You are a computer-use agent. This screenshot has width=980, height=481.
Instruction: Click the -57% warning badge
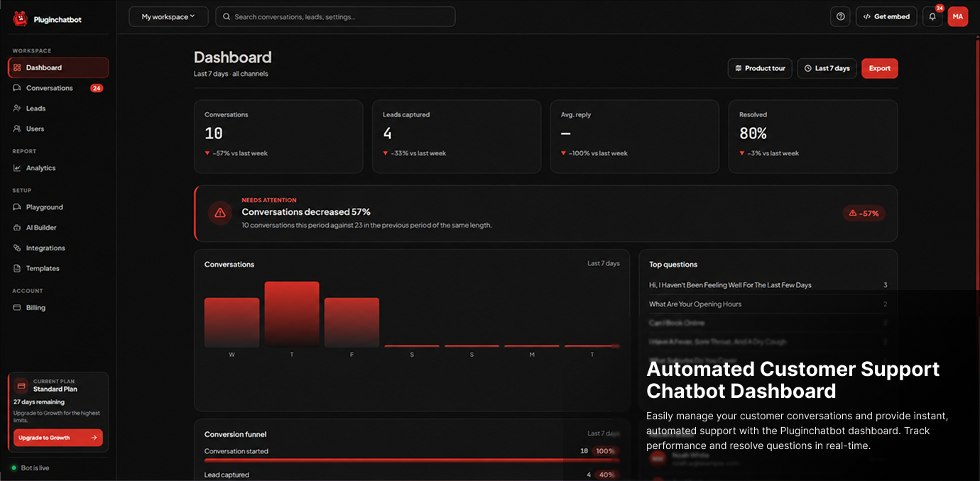[x=864, y=213]
